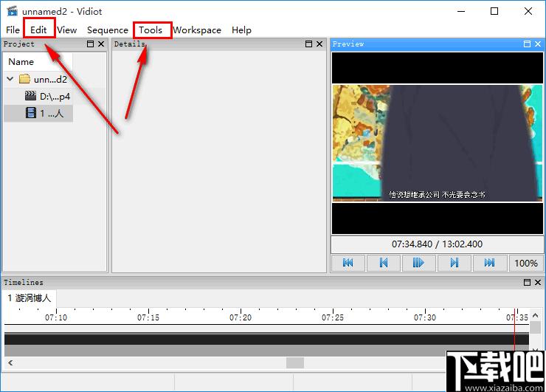The width and height of the screenshot is (546, 392).
Task: Open the Workspace menu
Action: point(197,30)
